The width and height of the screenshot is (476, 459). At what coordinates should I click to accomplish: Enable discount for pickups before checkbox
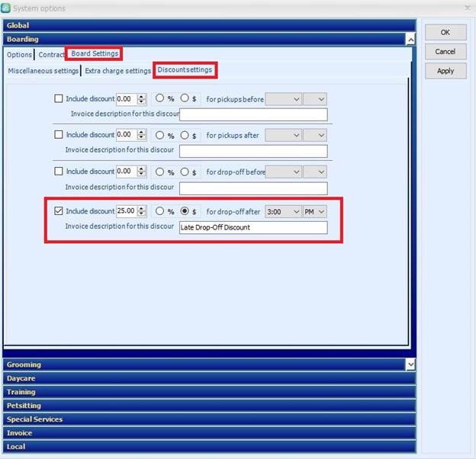click(58, 98)
